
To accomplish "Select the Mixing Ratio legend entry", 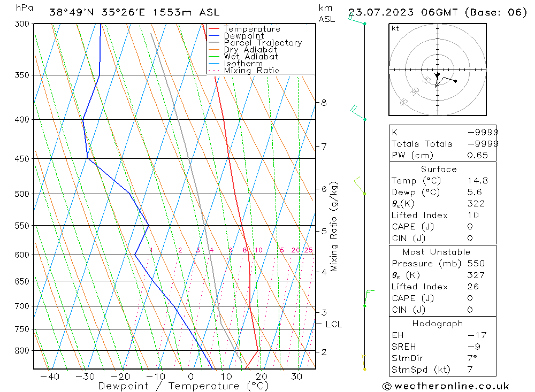I will [x=251, y=71].
